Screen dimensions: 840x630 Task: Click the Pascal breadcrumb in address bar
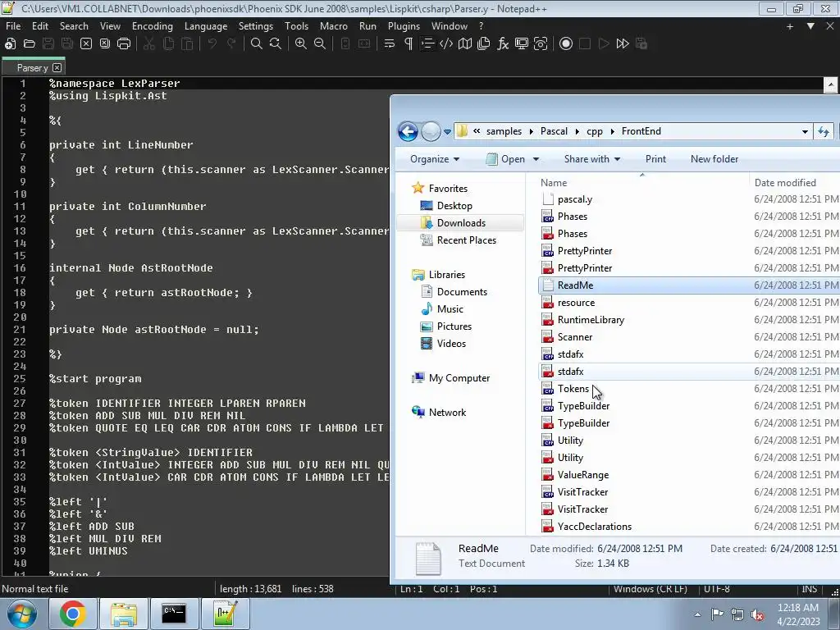(554, 131)
